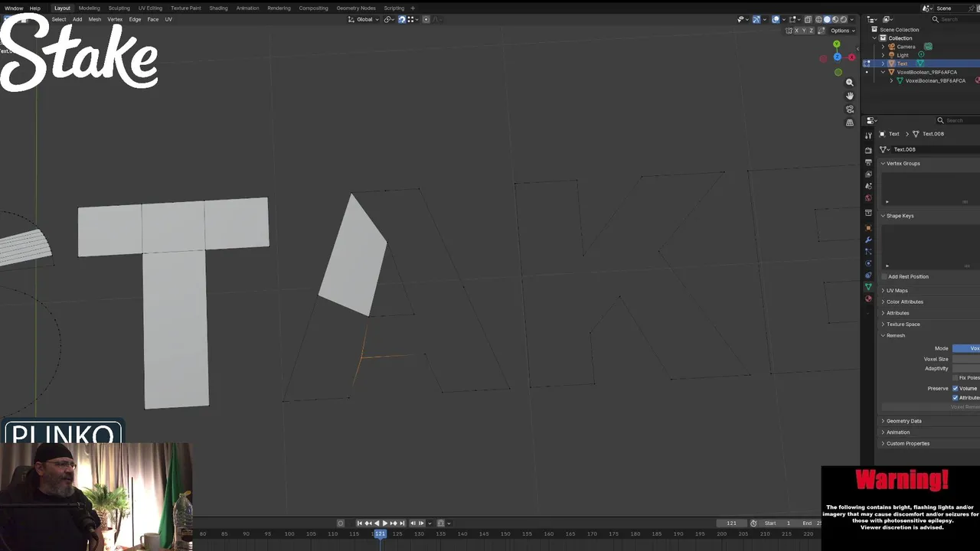The height and width of the screenshot is (551, 980).
Task: Toggle X-ray mode icon
Action: point(808,19)
